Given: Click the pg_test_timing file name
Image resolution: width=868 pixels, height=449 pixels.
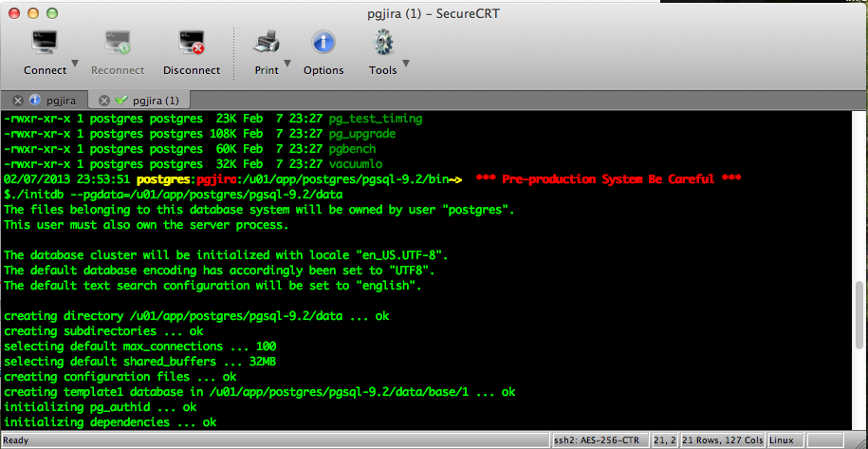Looking at the screenshot, I should tap(376, 119).
